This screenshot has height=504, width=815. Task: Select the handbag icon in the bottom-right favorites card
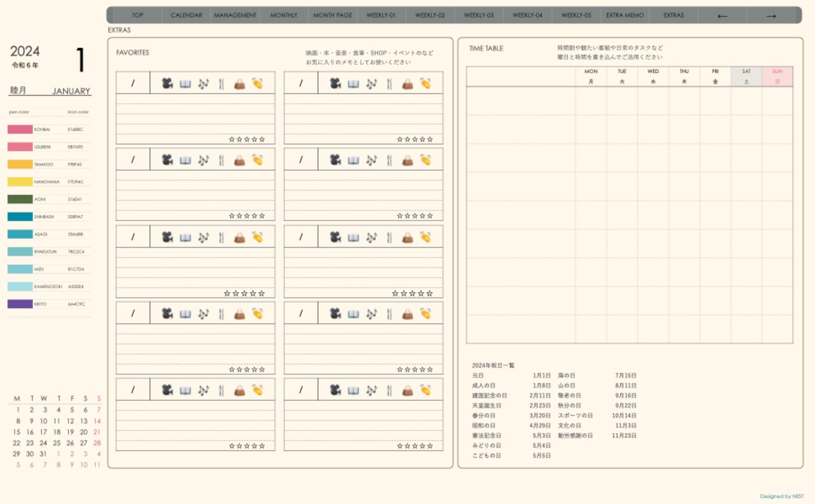407,390
